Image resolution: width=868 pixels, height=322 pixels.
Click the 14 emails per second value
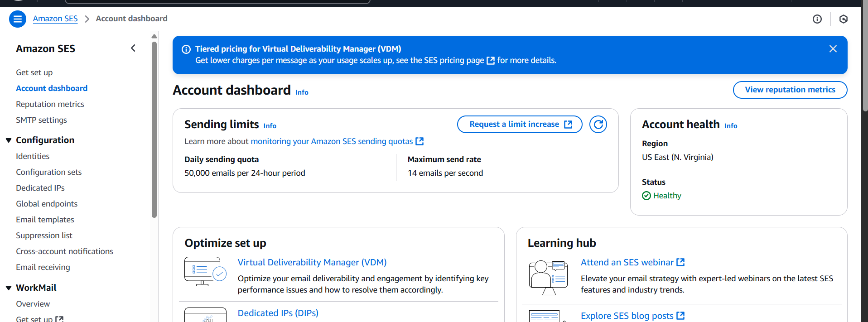445,173
